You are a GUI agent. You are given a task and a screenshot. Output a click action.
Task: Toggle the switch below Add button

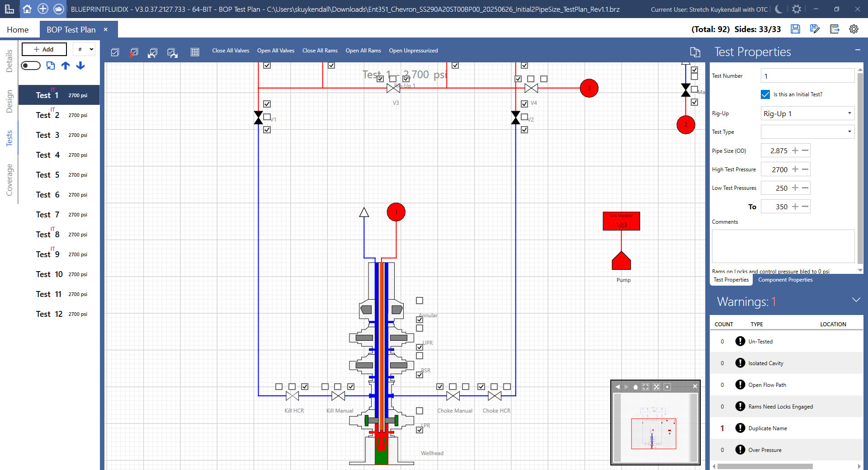pyautogui.click(x=31, y=66)
